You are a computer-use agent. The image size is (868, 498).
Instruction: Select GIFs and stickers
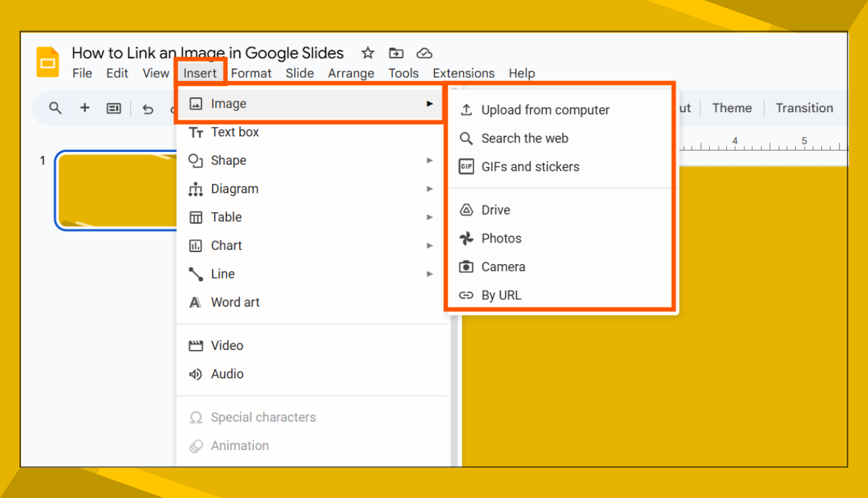pyautogui.click(x=530, y=166)
